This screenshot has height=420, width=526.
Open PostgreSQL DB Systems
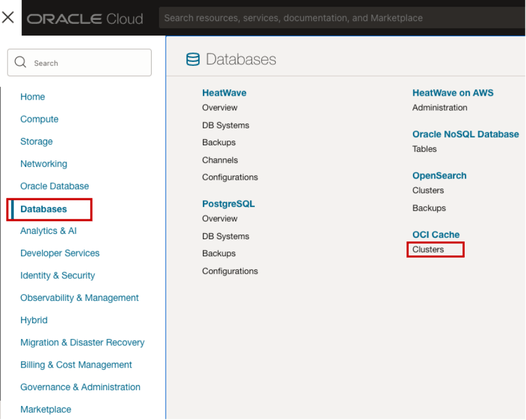tap(226, 236)
